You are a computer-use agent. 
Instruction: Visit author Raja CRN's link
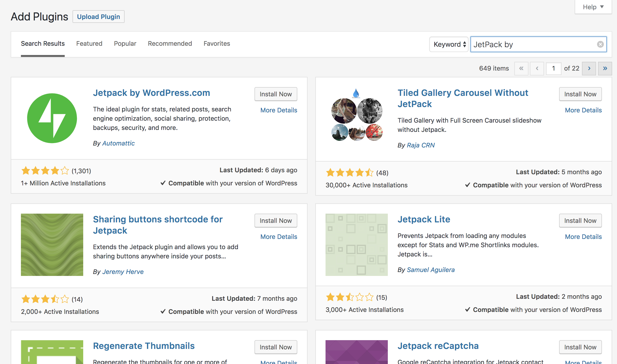(x=421, y=145)
